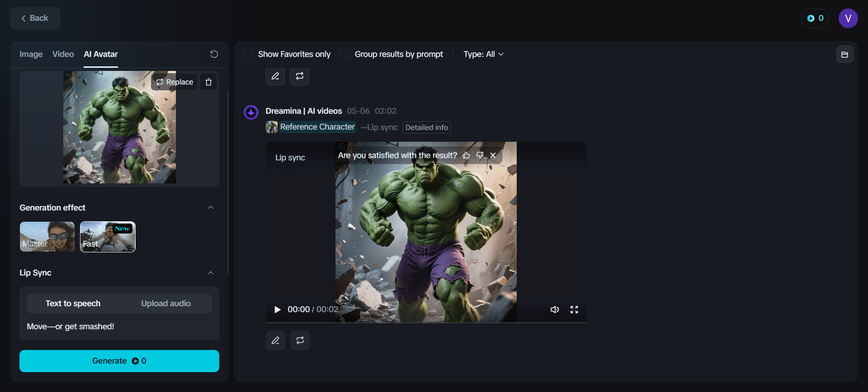The height and width of the screenshot is (392, 868).
Task: Select the Fast generation effect
Action: coord(108,237)
